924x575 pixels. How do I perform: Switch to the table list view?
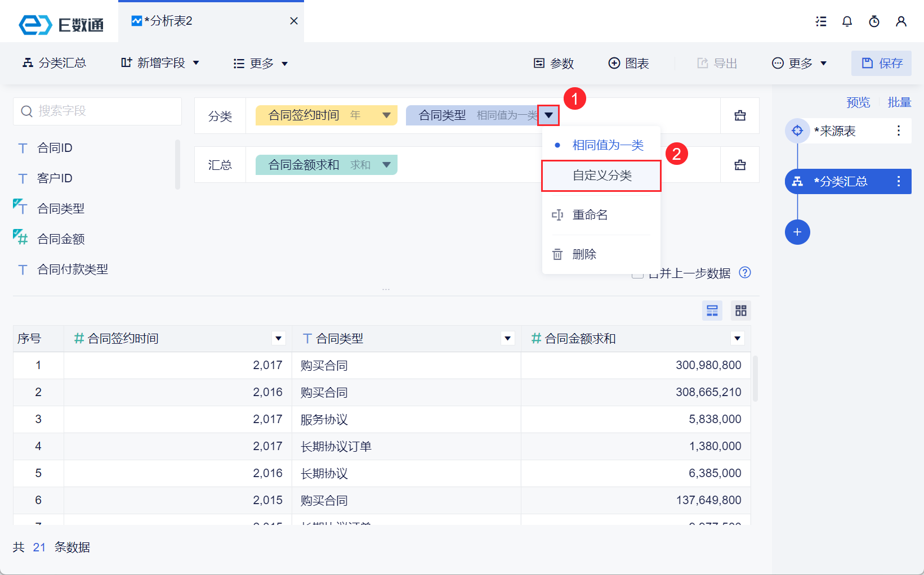click(712, 311)
